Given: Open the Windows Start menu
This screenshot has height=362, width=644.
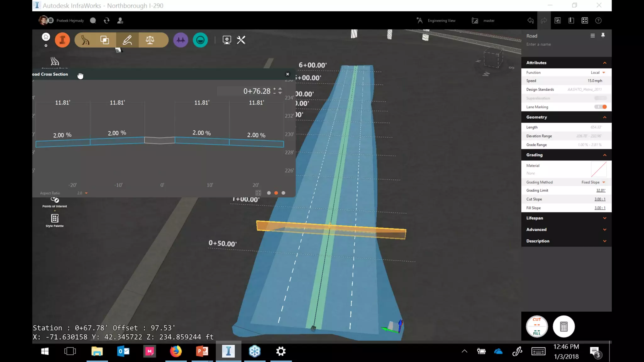Looking at the screenshot, I should 45,351.
